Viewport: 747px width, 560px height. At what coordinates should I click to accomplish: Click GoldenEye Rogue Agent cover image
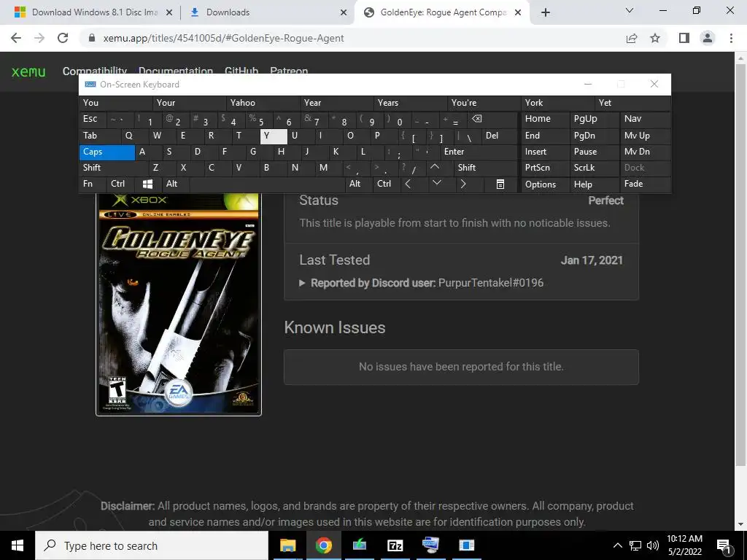tap(179, 304)
